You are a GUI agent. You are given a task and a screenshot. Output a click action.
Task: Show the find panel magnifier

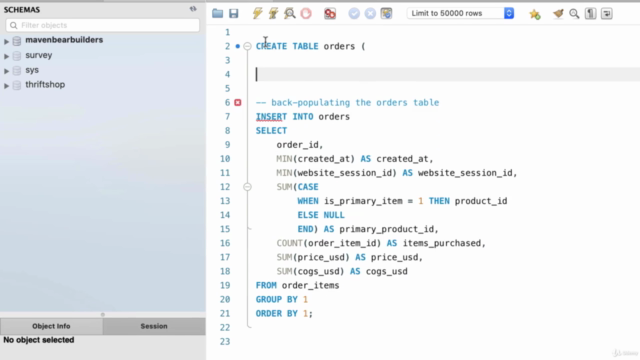click(574, 13)
